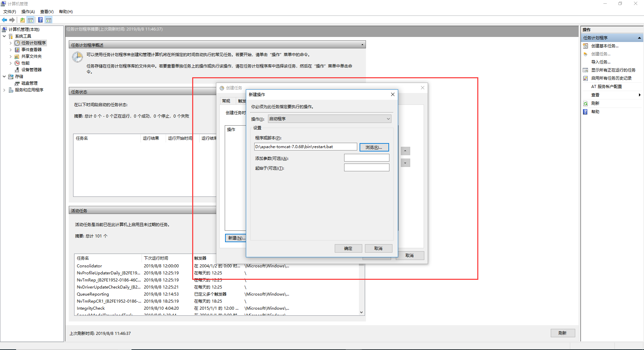Expand the 共享文件夹 tree node

(x=10, y=56)
